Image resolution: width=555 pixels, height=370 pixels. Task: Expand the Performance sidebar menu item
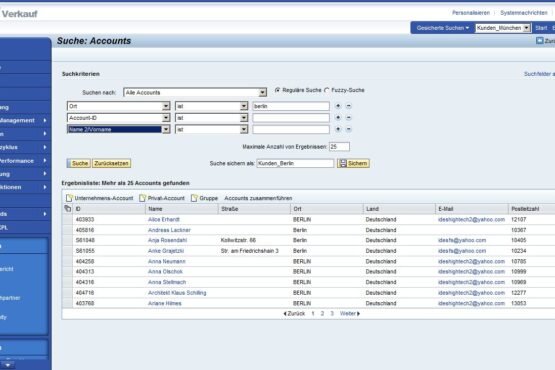click(24, 161)
